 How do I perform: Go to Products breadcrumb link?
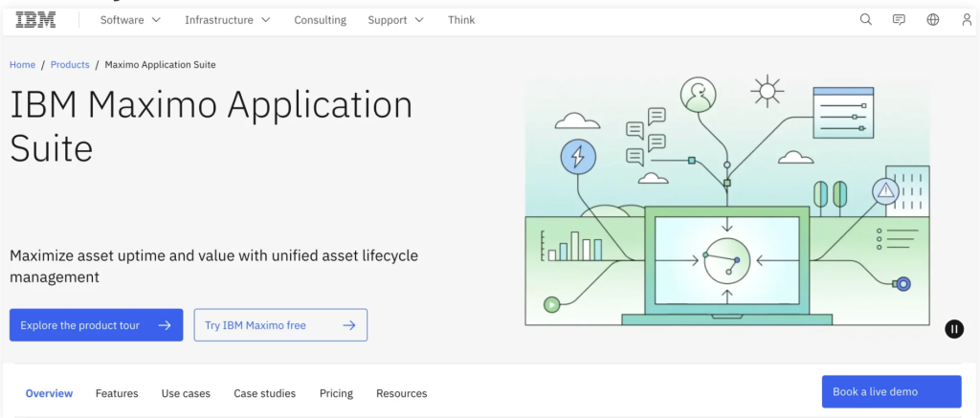click(70, 64)
